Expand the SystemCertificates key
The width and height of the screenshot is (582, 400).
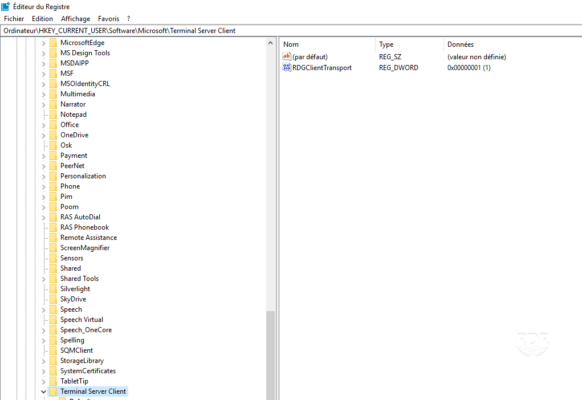tap(43, 371)
